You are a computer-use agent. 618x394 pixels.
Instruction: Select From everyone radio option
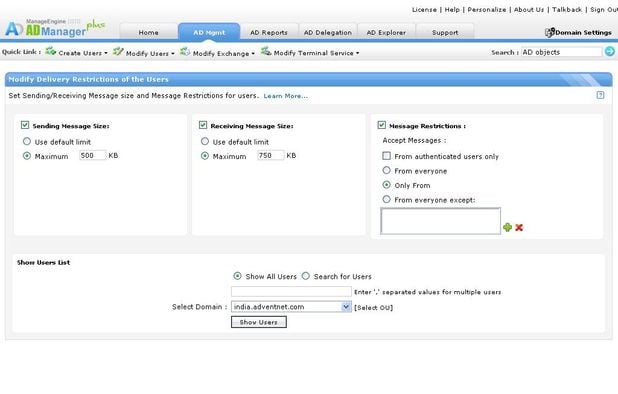tap(387, 170)
